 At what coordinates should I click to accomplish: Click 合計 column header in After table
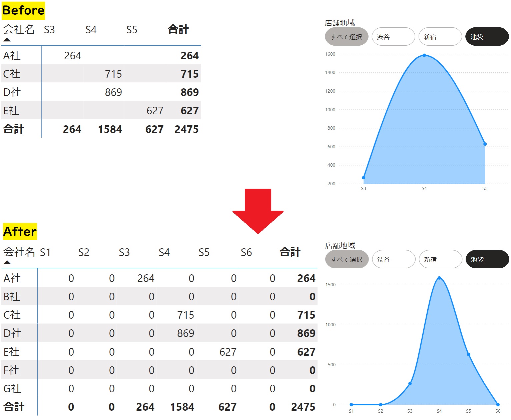[290, 252]
